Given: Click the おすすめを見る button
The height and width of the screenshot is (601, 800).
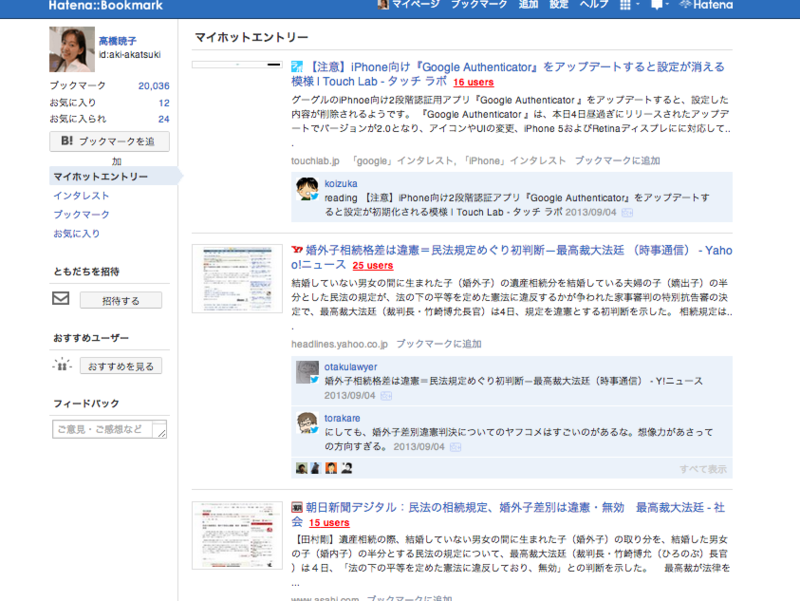Looking at the screenshot, I should 121,366.
